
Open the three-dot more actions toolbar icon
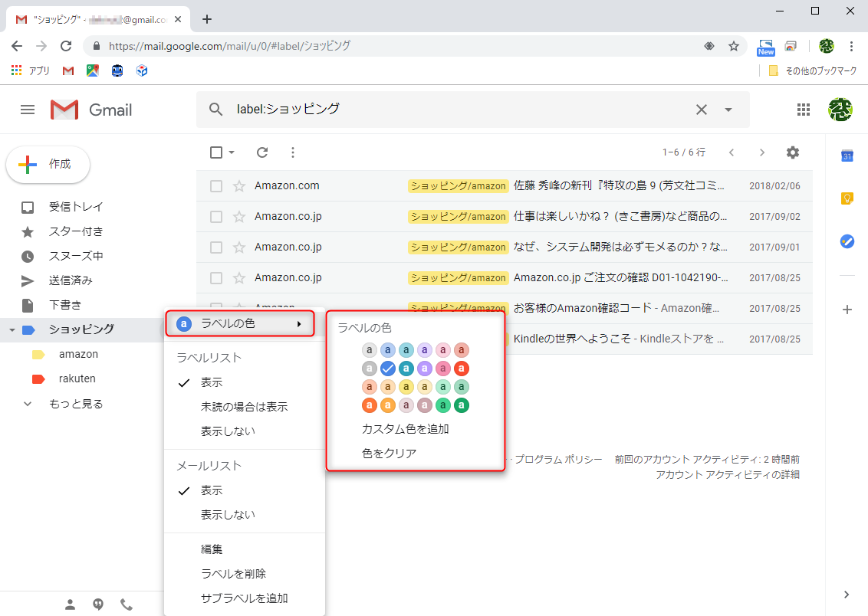[292, 152]
